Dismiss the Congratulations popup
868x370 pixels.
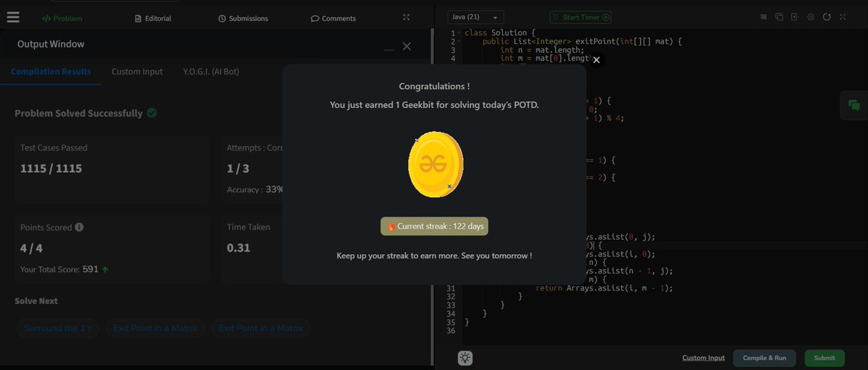coord(596,60)
